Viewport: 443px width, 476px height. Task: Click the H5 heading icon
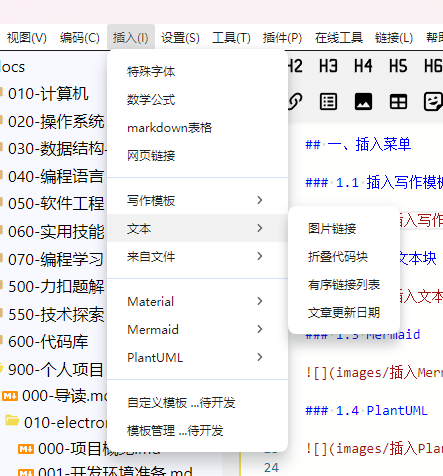coord(398,66)
